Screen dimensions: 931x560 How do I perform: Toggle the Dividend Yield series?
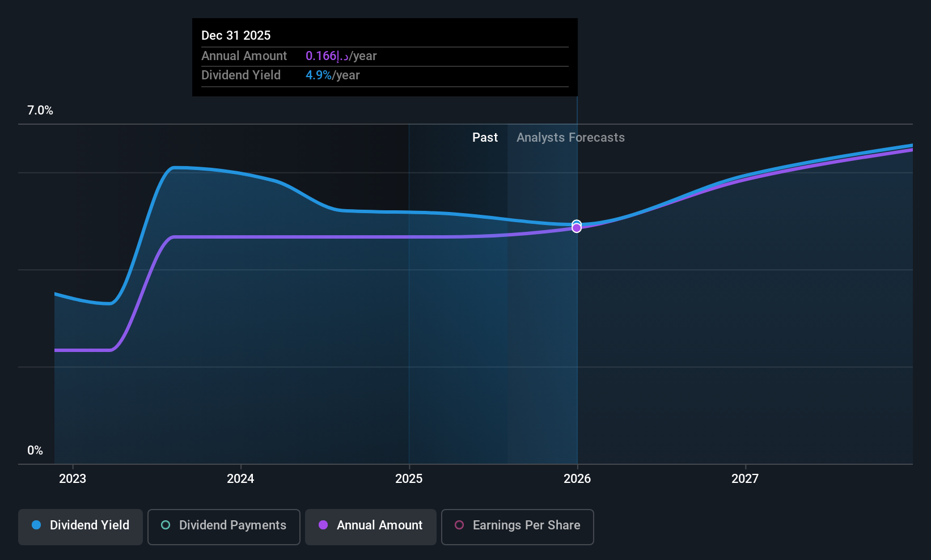(x=81, y=527)
